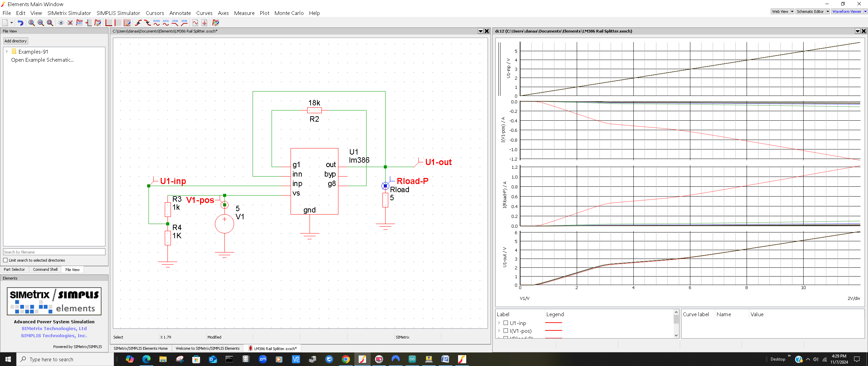Click the blue Undo arrow icon
The image size is (868, 366).
point(20,23)
